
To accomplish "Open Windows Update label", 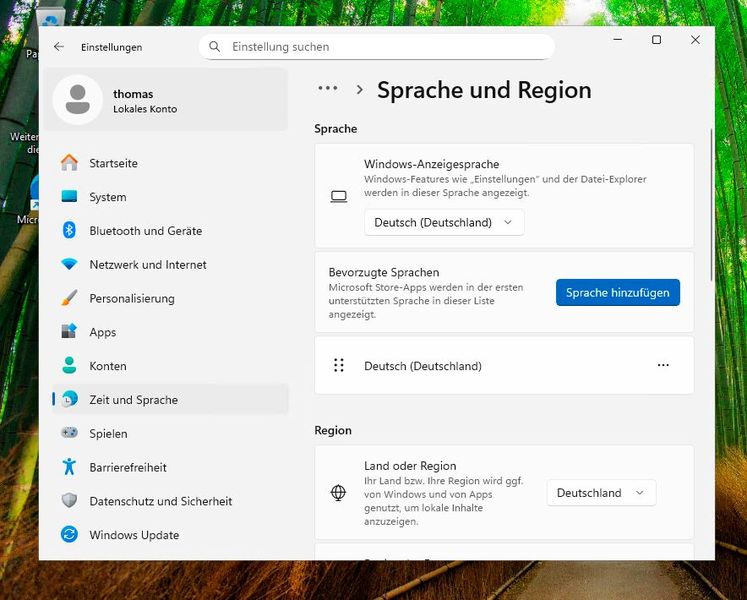I will coord(134,535).
